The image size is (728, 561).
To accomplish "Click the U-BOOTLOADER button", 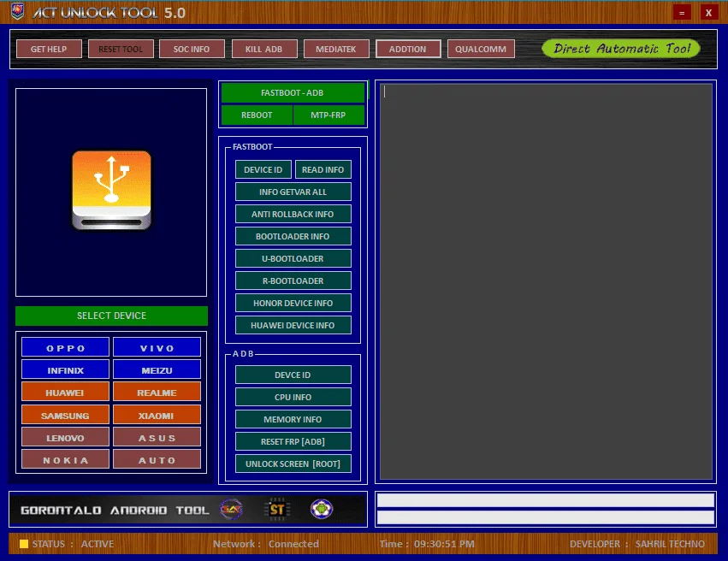I will 293,259.
